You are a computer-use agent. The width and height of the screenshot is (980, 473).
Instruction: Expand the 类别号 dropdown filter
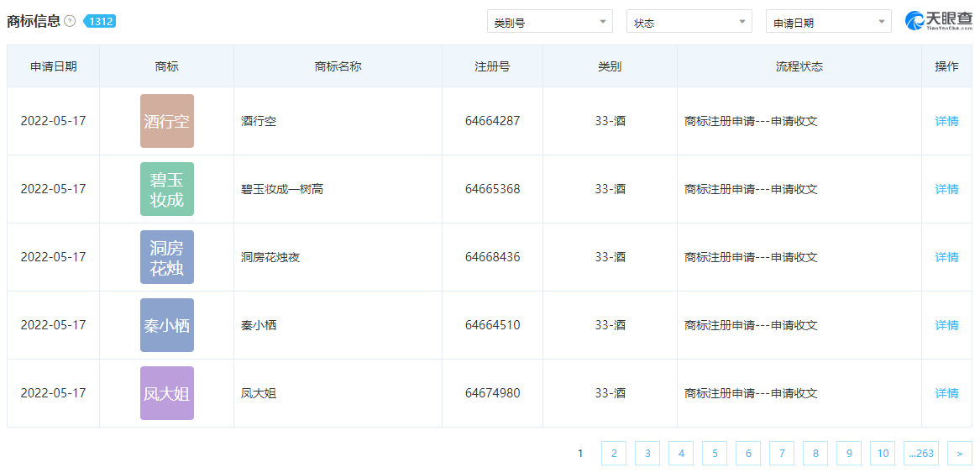coord(549,22)
